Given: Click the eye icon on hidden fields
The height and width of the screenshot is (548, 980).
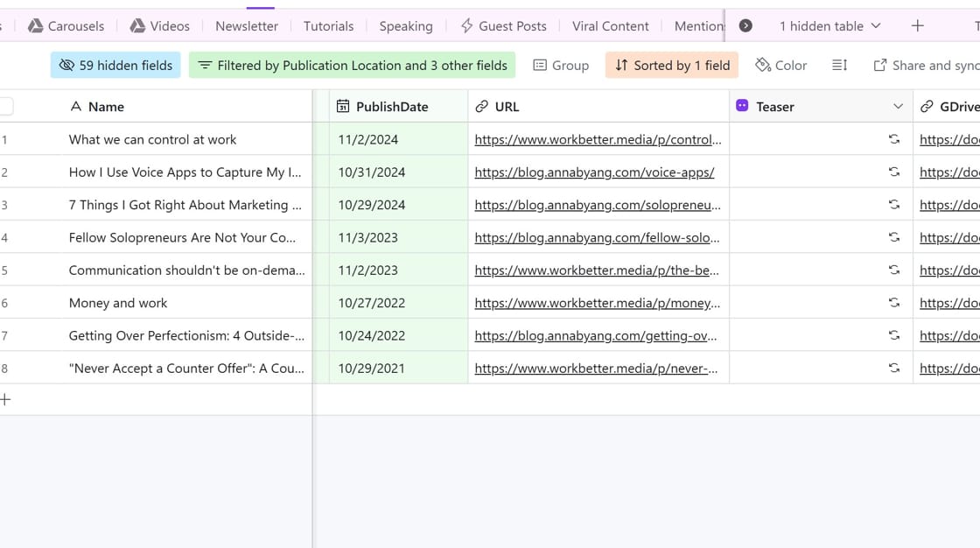Looking at the screenshot, I should click(x=67, y=64).
